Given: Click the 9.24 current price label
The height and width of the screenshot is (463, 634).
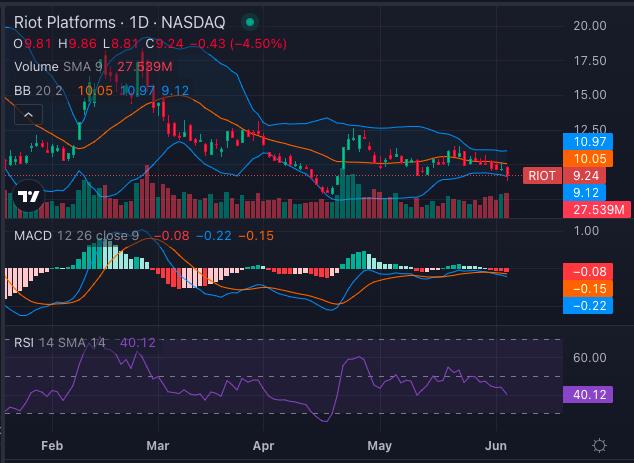Looking at the screenshot, I should click(x=586, y=176).
